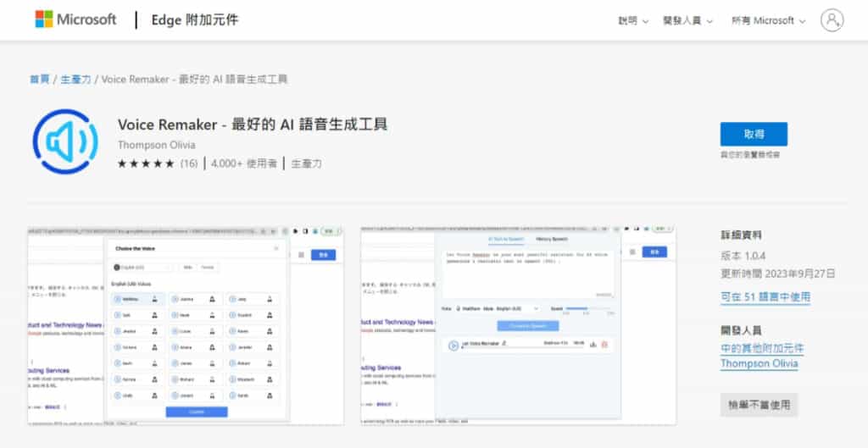Close the Choose the Voice dialog
Screen dimensions: 868x448
click(275, 249)
